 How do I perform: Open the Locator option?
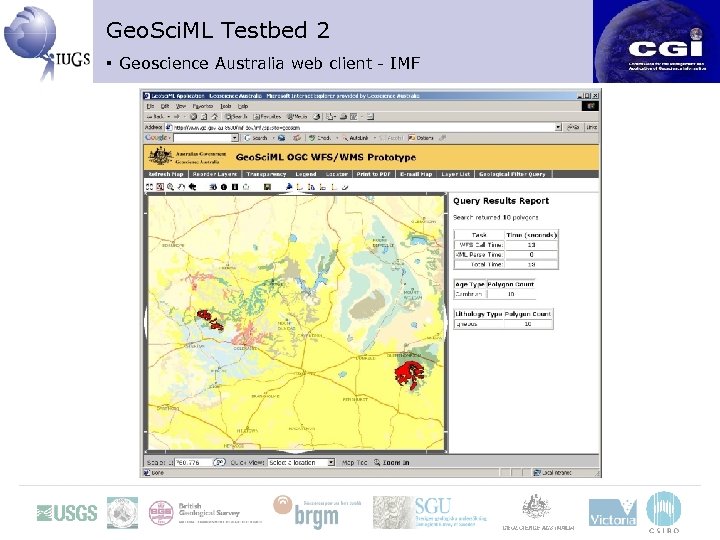pyautogui.click(x=337, y=174)
